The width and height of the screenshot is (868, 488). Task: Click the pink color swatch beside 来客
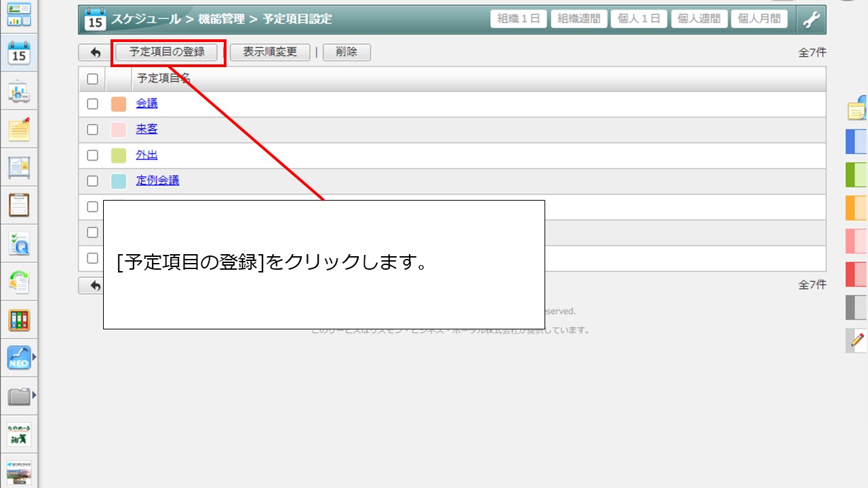[x=119, y=129]
